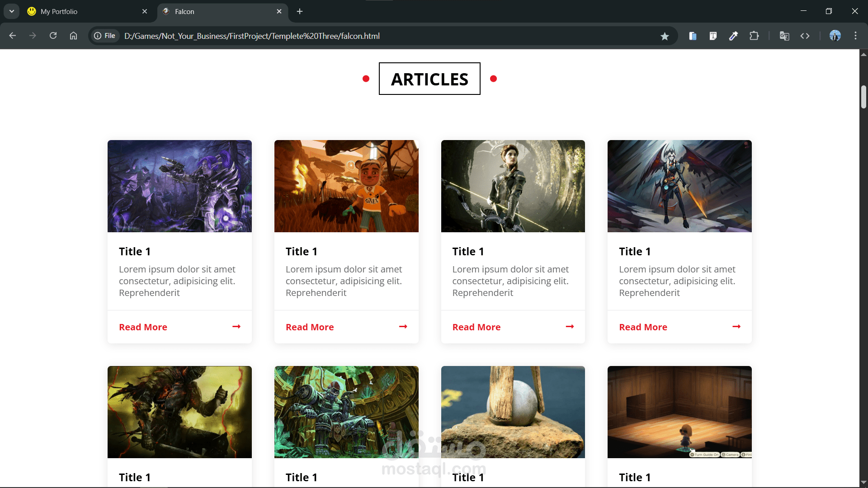Click the page scrollbar thumb
This screenshot has width=868, height=488.
click(x=863, y=97)
